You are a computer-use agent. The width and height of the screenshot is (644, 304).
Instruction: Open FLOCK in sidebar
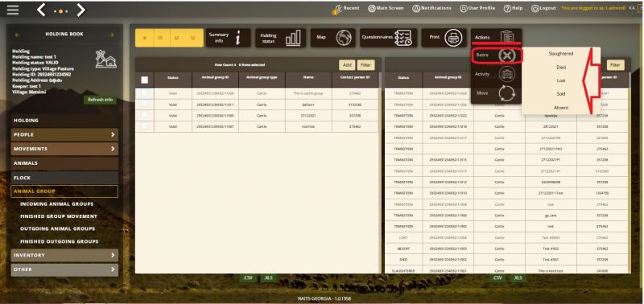pos(64,178)
